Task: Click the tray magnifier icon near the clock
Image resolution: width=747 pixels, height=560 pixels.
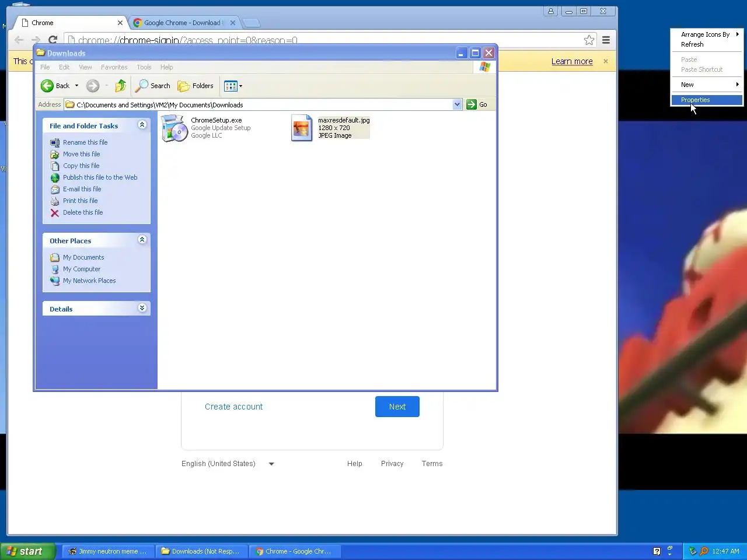Action: (704, 551)
